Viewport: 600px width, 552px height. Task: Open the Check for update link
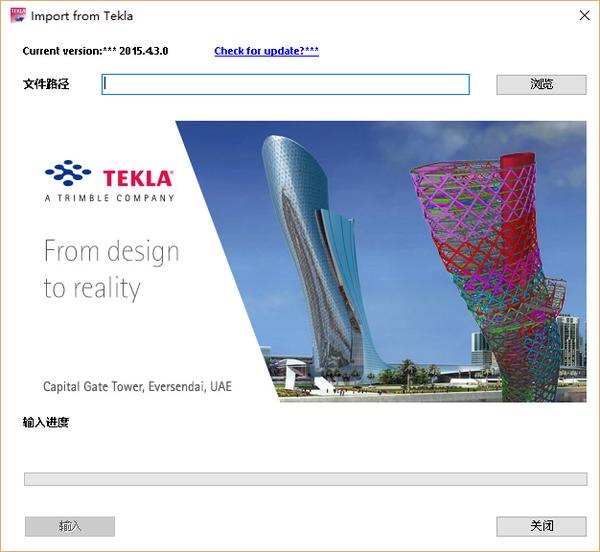266,51
